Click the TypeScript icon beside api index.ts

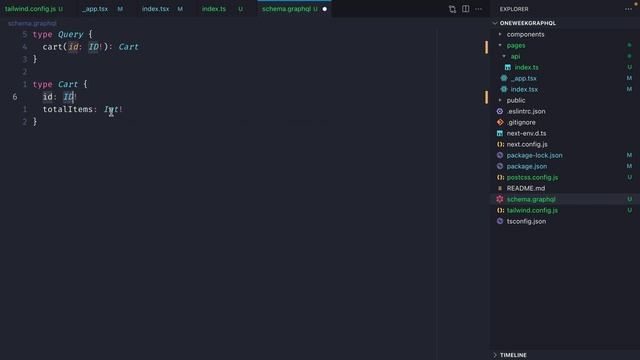pyautogui.click(x=508, y=67)
